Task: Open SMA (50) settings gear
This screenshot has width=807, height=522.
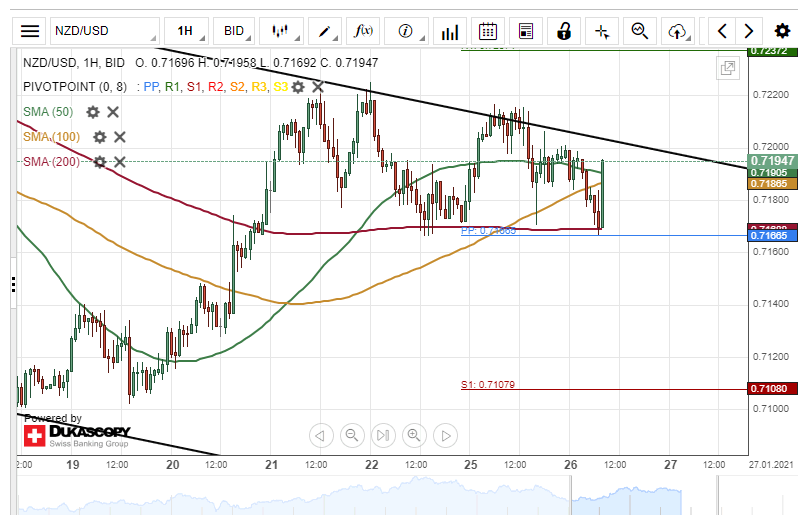Action: 93,112
